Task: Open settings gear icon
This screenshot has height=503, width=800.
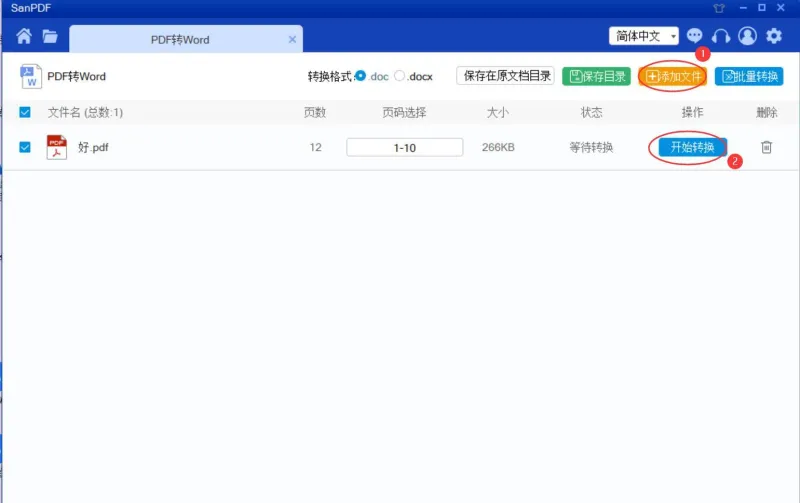Action: pos(774,36)
